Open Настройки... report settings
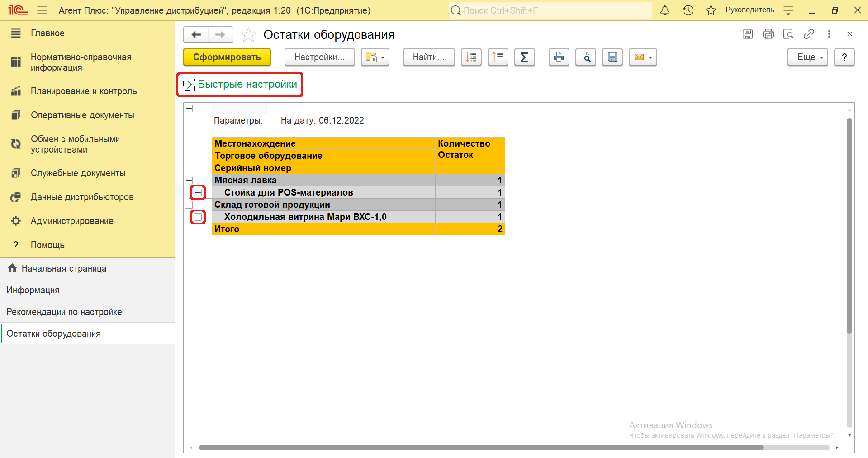Viewport: 868px width, 458px height. [x=319, y=57]
